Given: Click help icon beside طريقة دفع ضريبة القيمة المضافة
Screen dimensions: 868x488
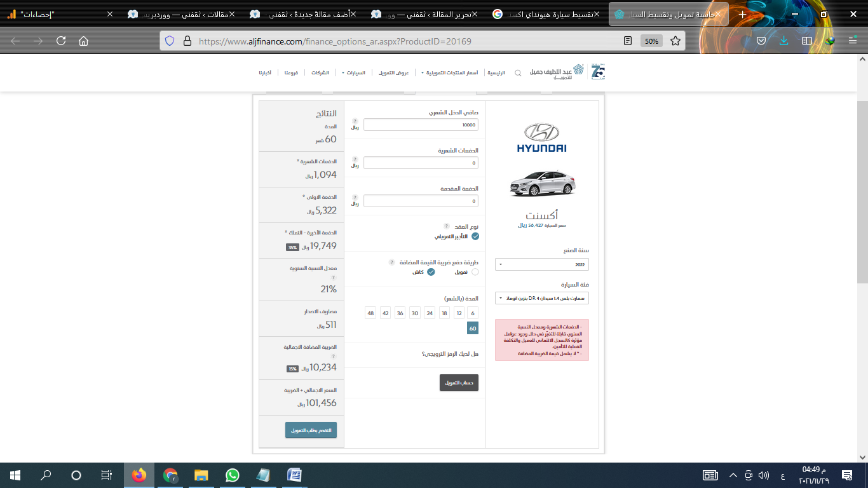Looking at the screenshot, I should 391,262.
